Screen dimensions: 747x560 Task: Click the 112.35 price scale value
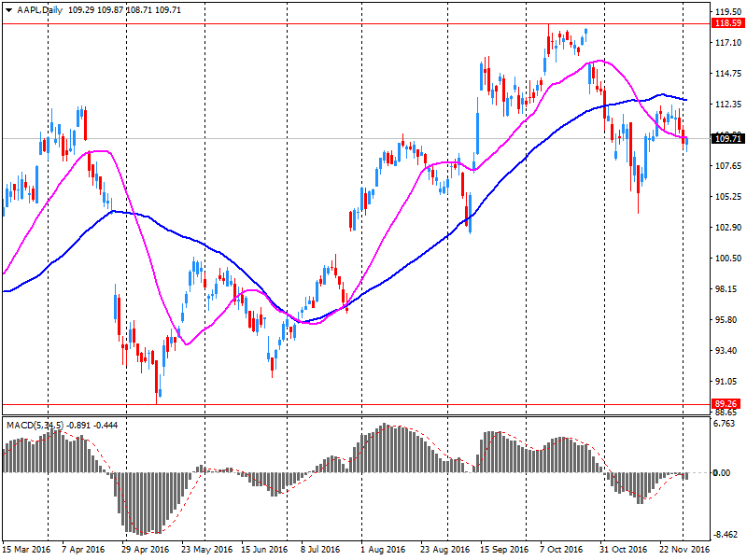pos(728,105)
